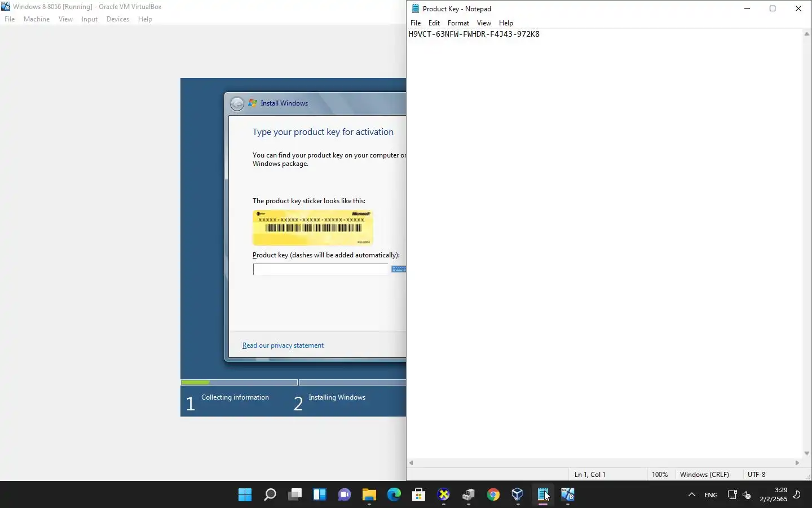Click the Notepad scroll right arrow
Viewport: 812px width, 508px height.
[797, 463]
